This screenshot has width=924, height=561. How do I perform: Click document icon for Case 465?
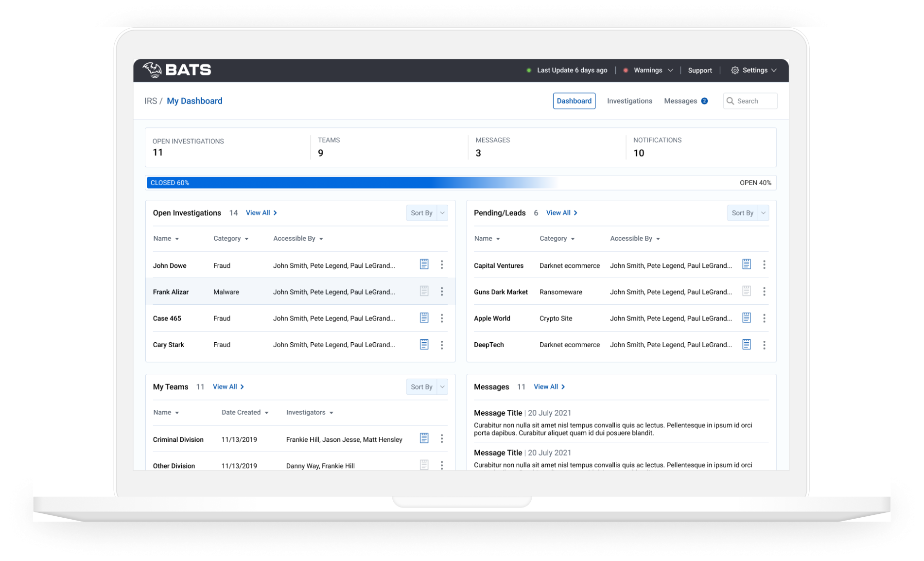(x=424, y=318)
